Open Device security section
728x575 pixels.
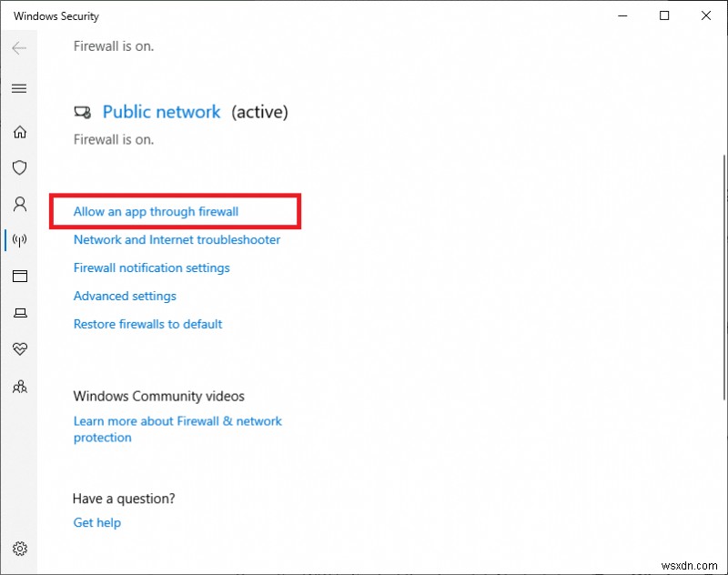coord(20,312)
